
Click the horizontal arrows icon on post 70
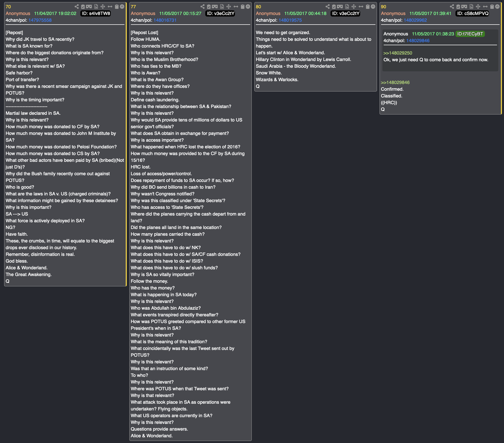[x=110, y=6]
